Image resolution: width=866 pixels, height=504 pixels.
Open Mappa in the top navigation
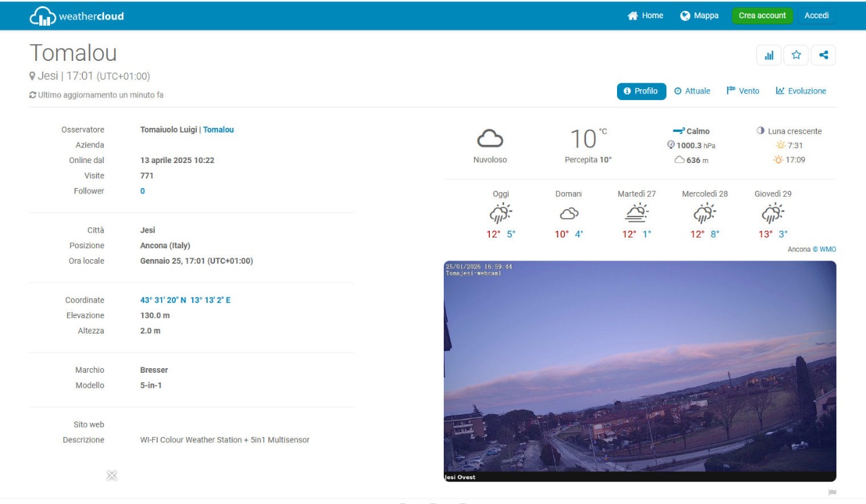pyautogui.click(x=700, y=16)
